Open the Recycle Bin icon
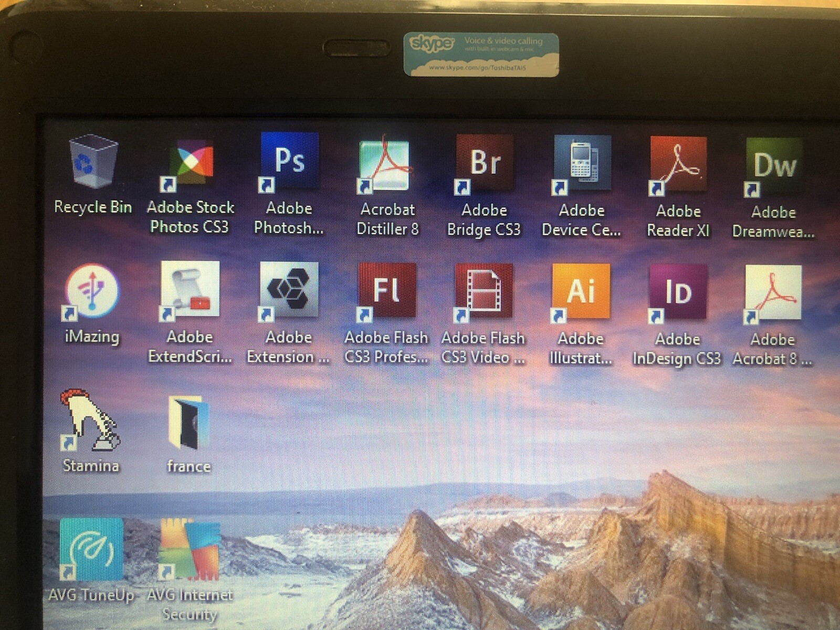This screenshot has width=840, height=630. [x=93, y=161]
